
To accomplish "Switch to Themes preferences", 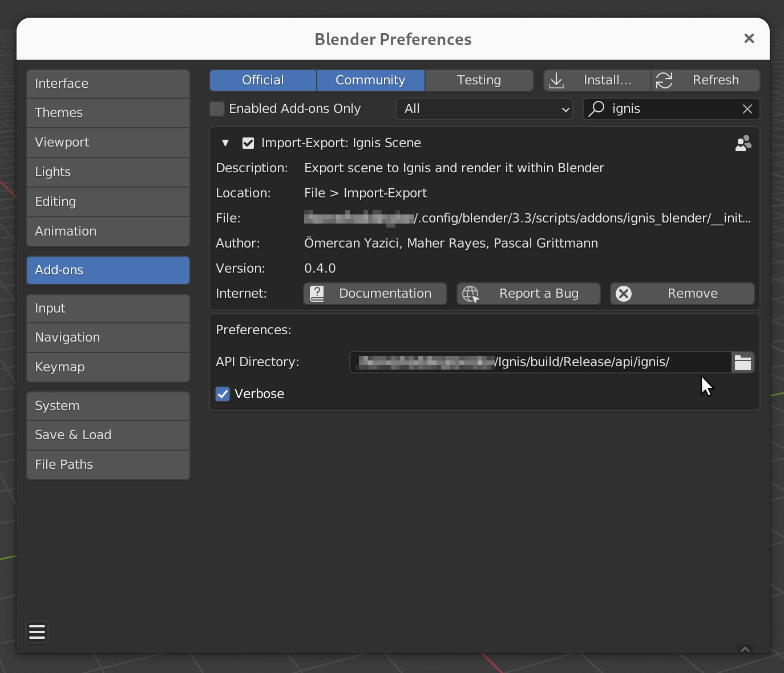I will click(108, 113).
